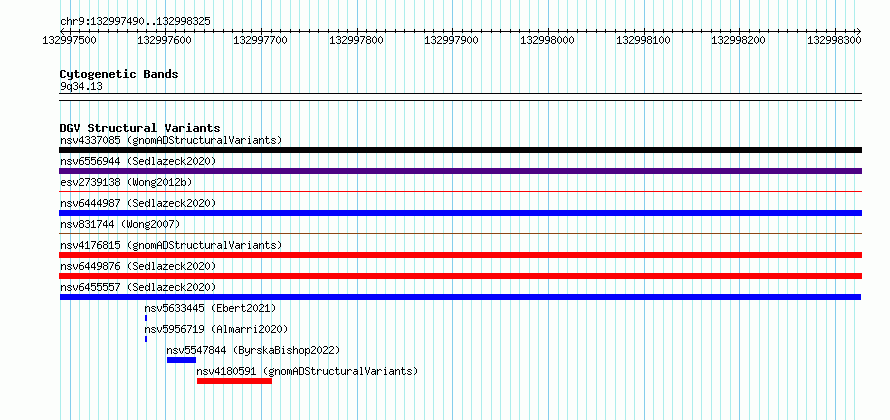Select the nsv4176815 red variant bar
890x420 pixels.
[x=460, y=255]
